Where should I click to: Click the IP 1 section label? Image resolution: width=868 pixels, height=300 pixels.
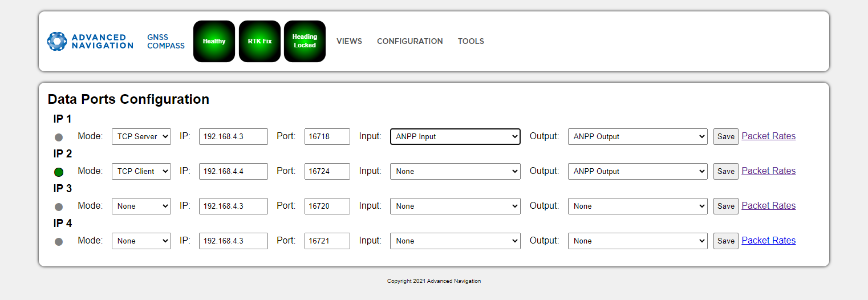tap(63, 119)
